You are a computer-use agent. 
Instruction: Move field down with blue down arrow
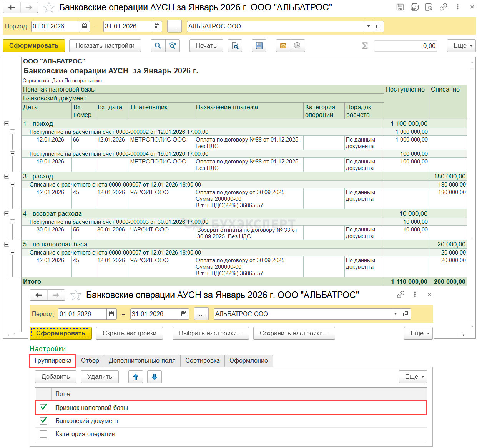tap(155, 377)
